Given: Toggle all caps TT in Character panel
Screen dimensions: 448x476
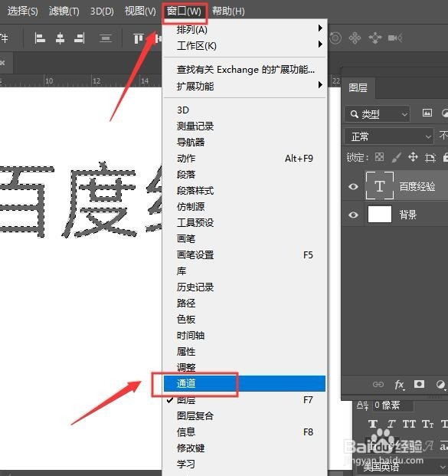Looking at the screenshot, I should coord(409,424).
